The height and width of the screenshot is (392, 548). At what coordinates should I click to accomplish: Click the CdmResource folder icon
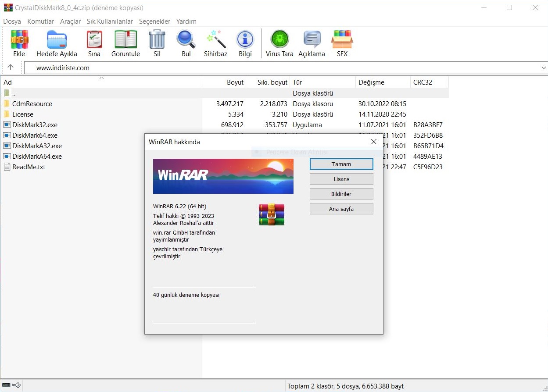(x=7, y=104)
